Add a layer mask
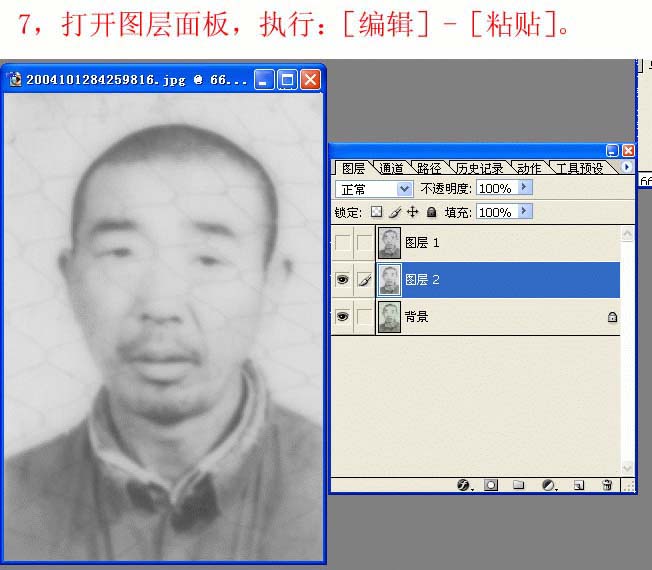This screenshot has width=652, height=570. click(x=491, y=485)
